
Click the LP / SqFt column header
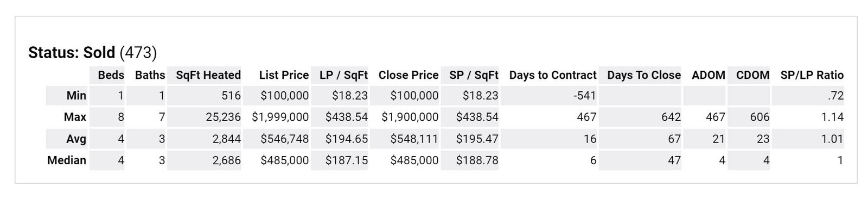343,75
